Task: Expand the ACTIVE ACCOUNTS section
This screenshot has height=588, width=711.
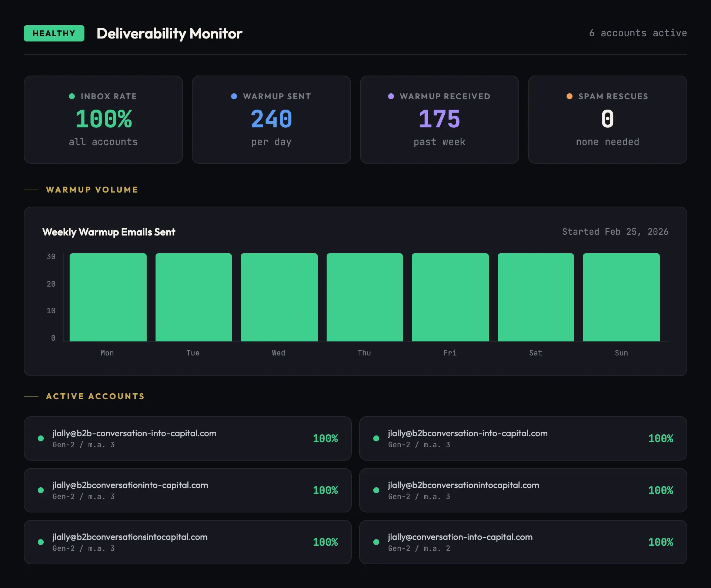Action: point(95,396)
